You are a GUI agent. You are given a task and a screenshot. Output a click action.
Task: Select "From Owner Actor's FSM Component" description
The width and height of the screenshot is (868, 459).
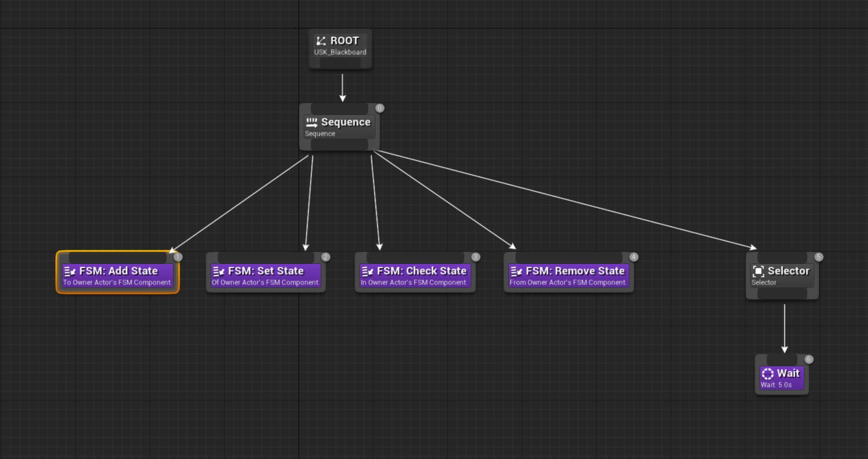pos(568,283)
